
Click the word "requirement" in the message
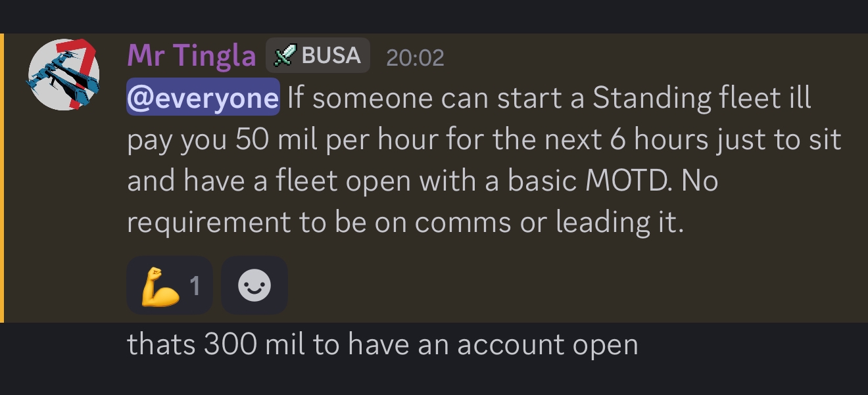coord(208,222)
